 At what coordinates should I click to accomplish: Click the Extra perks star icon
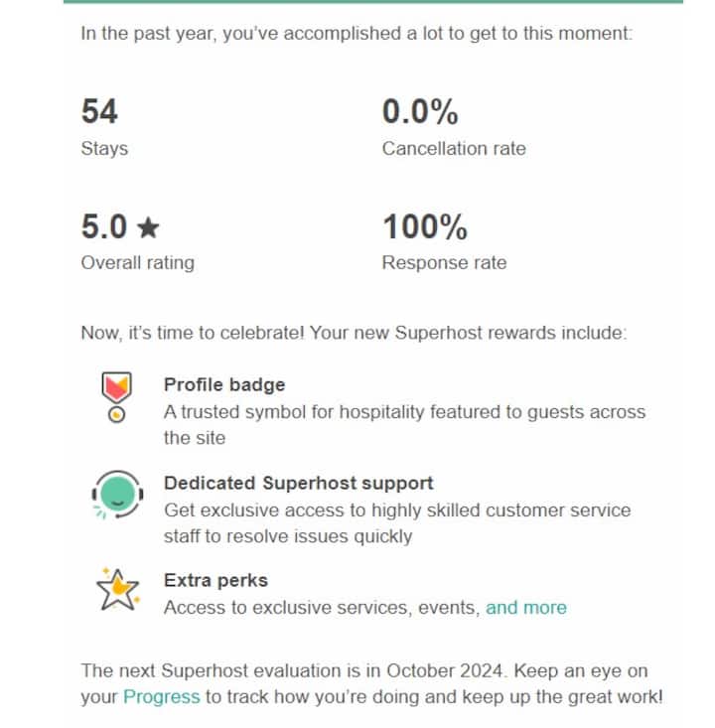118,590
